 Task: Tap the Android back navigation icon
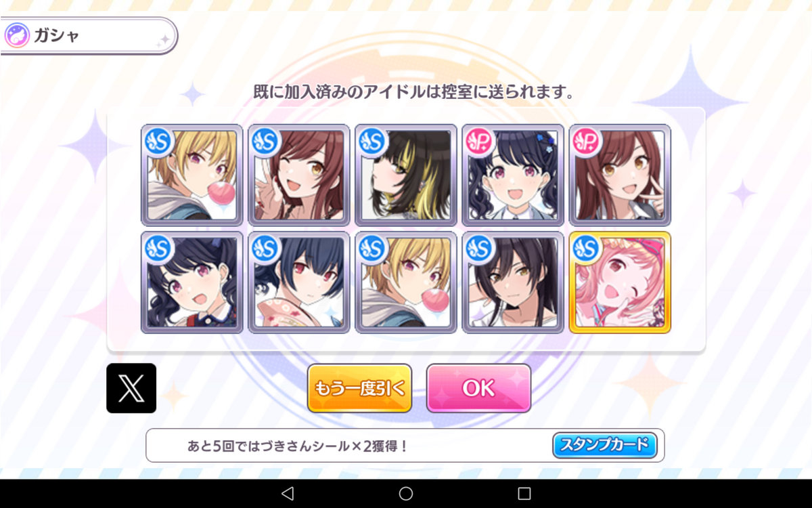pos(287,493)
